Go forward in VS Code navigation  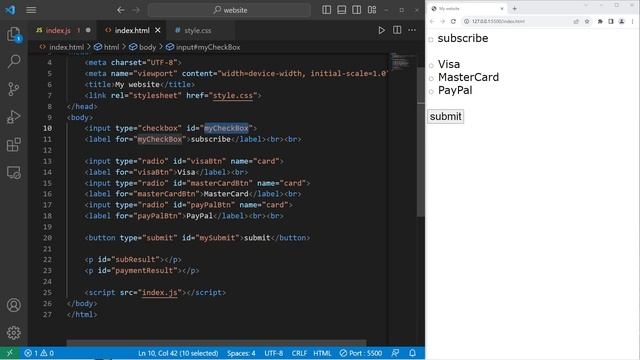(x=136, y=10)
